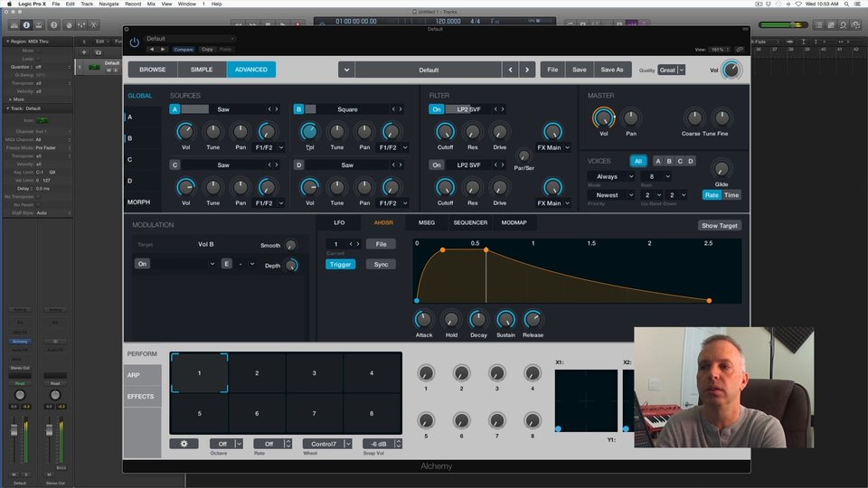
Task: Toggle Source B on/off button
Action: pos(298,109)
